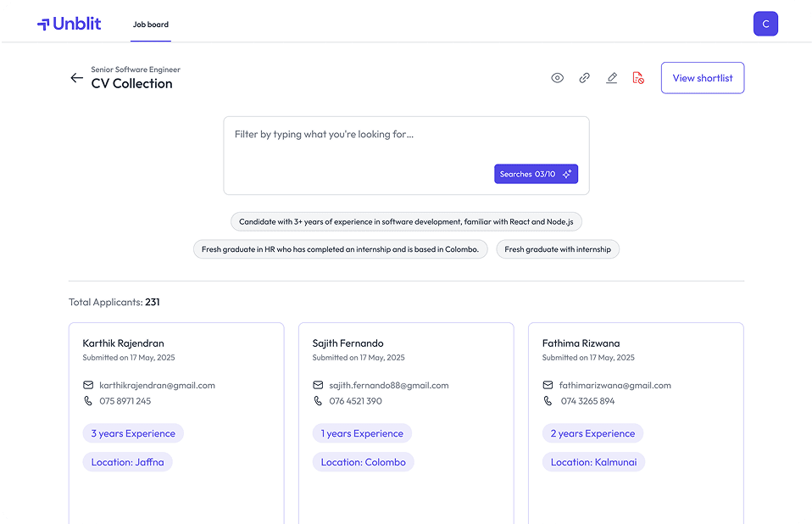Open the user avatar C menu

(765, 24)
